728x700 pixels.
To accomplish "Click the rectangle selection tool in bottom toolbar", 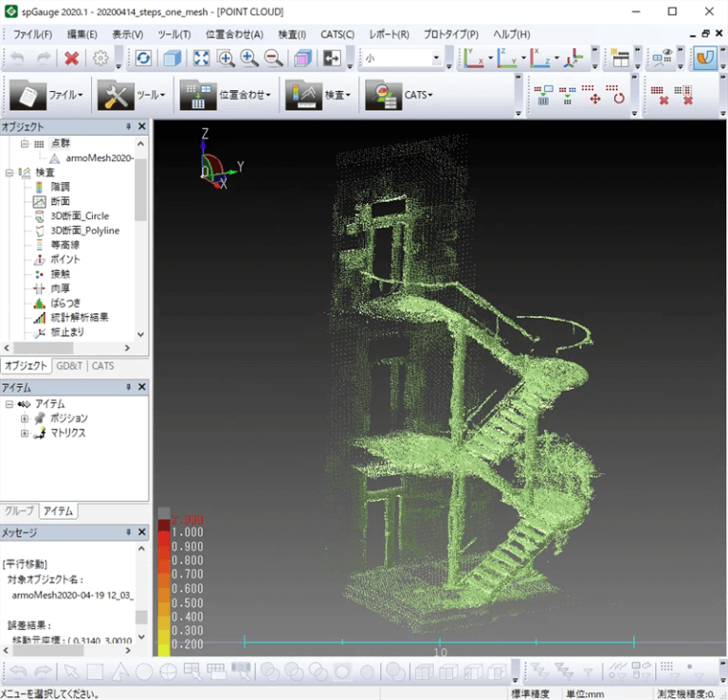I will point(95,672).
